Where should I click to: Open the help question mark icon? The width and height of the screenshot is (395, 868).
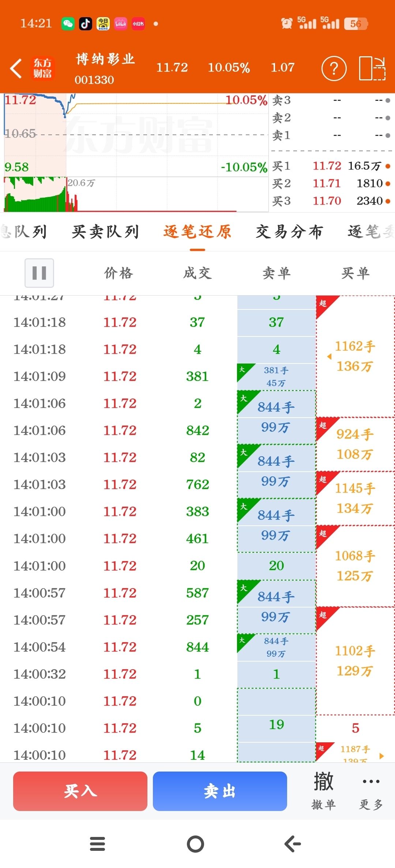coord(334,68)
